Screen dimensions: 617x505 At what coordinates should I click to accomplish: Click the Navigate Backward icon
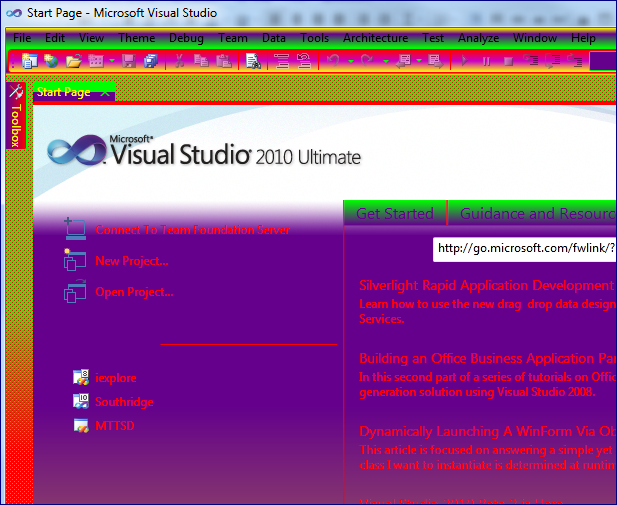[x=403, y=61]
